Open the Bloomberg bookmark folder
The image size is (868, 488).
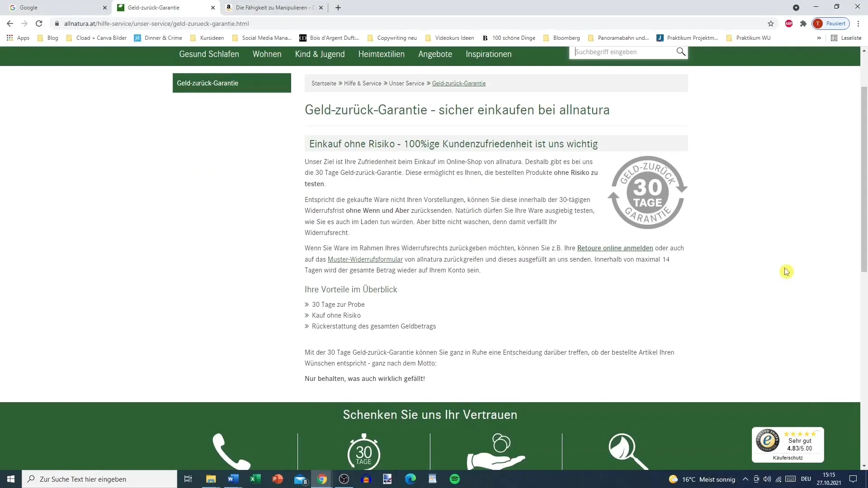coord(561,38)
